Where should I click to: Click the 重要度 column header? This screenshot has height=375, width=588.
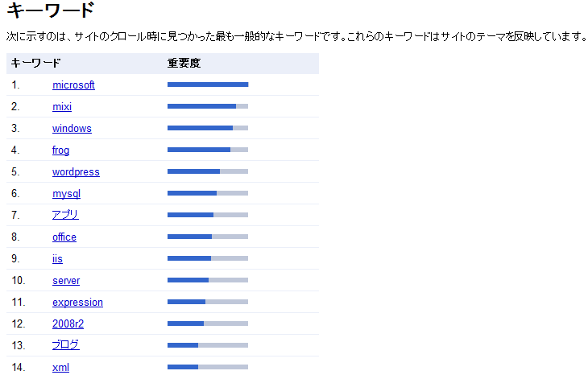(x=184, y=63)
